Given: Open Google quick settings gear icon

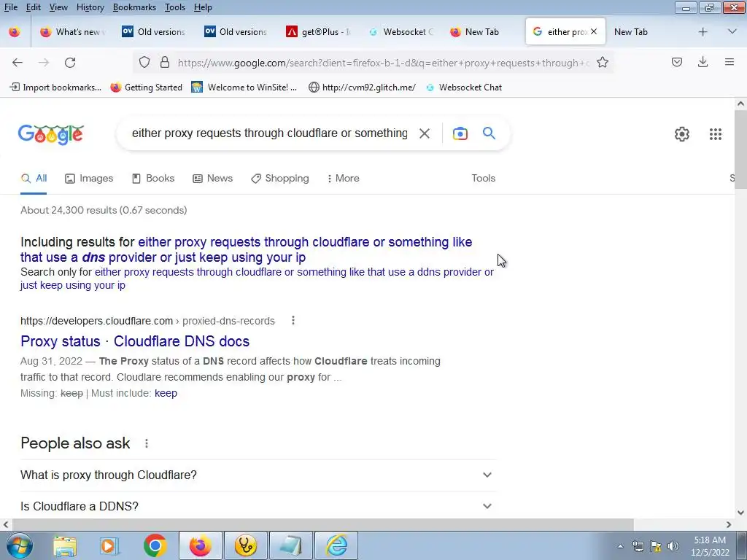Looking at the screenshot, I should coord(682,134).
